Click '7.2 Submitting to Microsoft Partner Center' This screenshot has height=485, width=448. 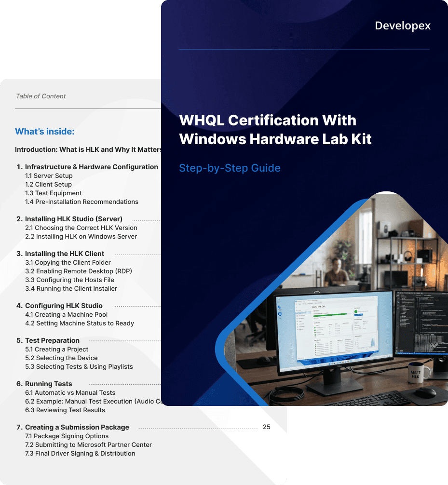[x=88, y=445]
